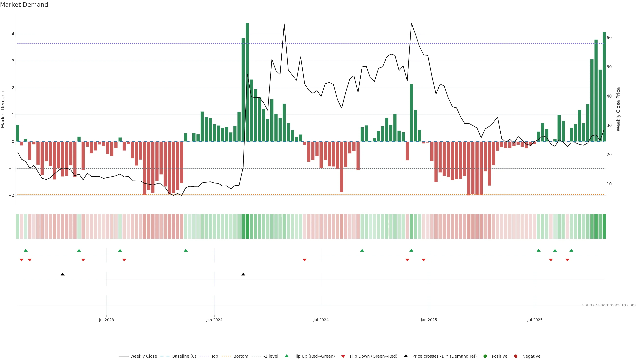This screenshot has width=644, height=362.
Task: Click the Market Demand chart title
Action: click(24, 5)
